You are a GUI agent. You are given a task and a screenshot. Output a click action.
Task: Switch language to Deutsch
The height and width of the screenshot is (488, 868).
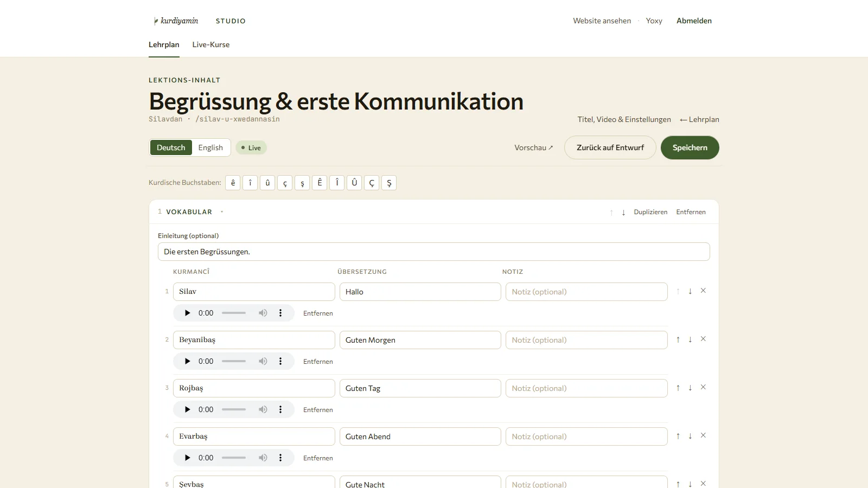tap(171, 147)
